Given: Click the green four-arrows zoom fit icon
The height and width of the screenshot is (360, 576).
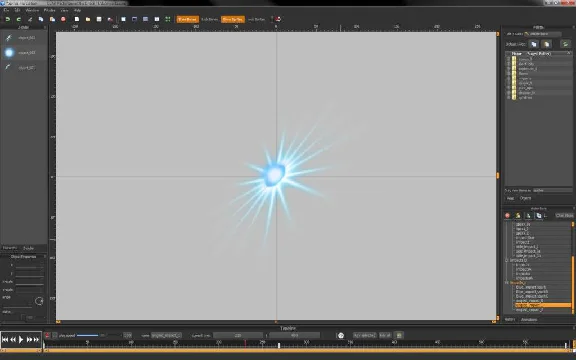Looking at the screenshot, I should [168, 19].
